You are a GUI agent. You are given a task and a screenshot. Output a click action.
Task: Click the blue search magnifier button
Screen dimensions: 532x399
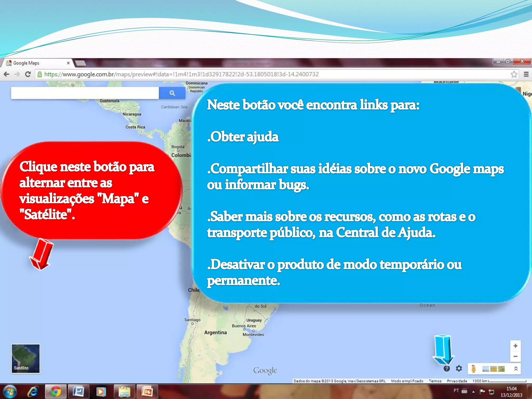point(172,93)
